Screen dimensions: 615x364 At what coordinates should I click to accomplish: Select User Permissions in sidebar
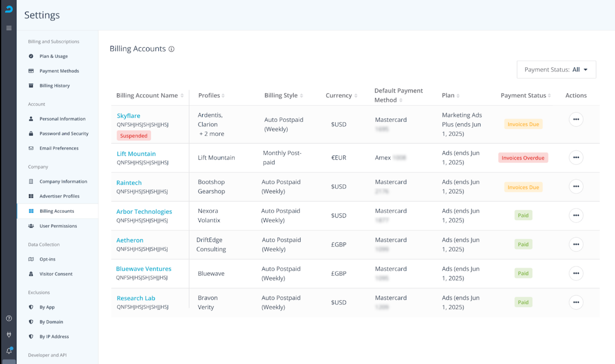pos(58,226)
